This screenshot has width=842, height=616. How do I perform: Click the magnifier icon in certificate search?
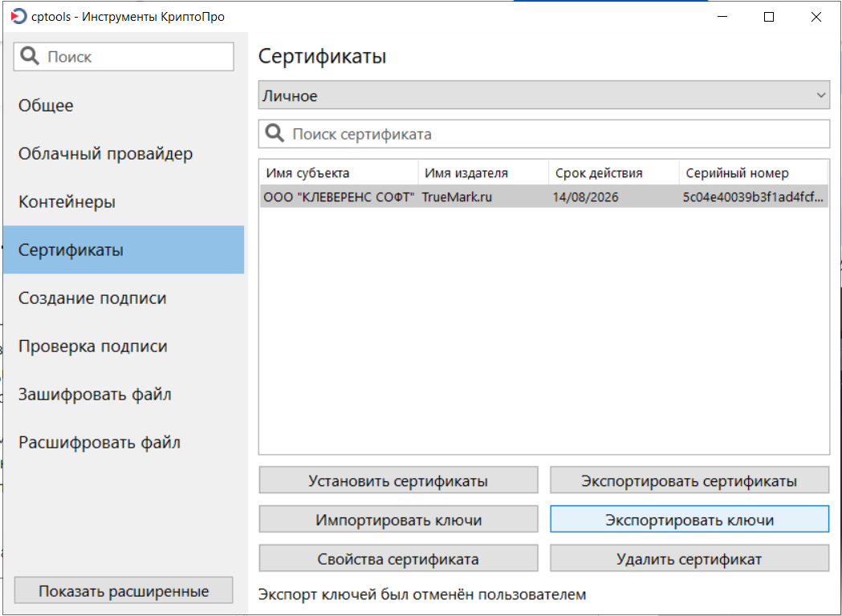(275, 134)
